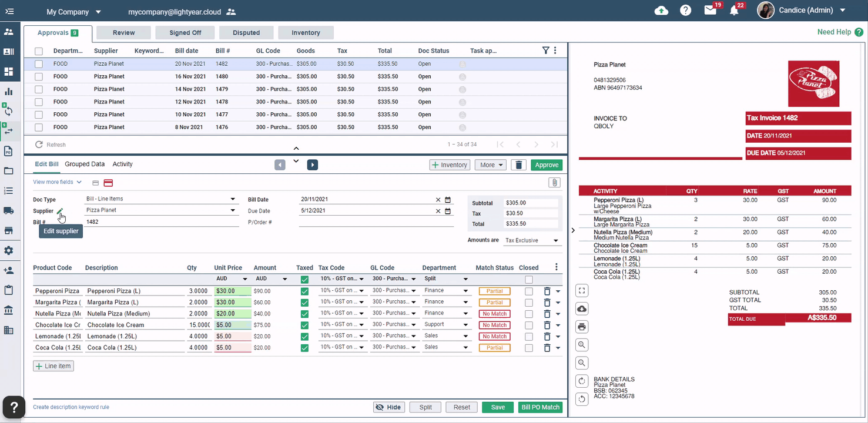Tick Closed for Margarita Pizza line
Viewport: 868px width, 423px height.
pos(529,303)
